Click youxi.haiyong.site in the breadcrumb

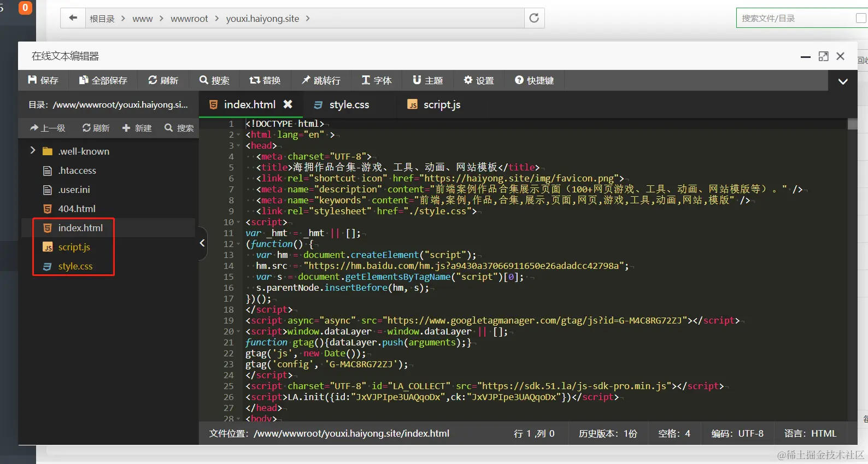[x=262, y=19]
